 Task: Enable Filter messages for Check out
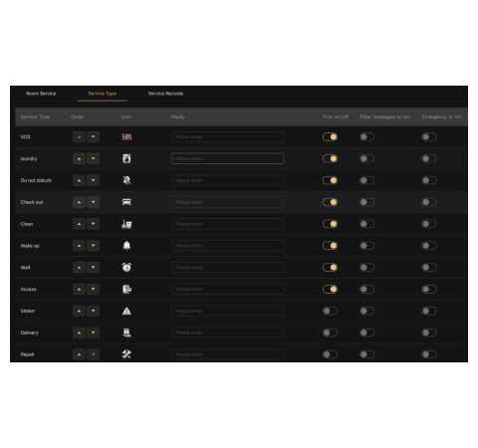click(366, 202)
